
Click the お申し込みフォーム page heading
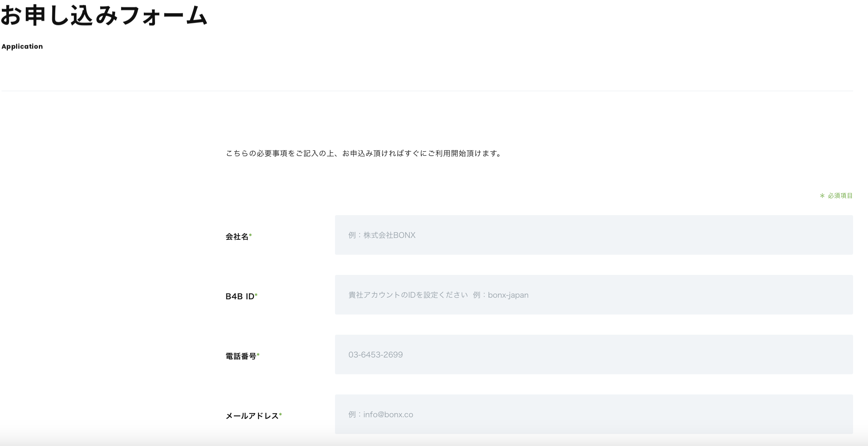tap(104, 16)
